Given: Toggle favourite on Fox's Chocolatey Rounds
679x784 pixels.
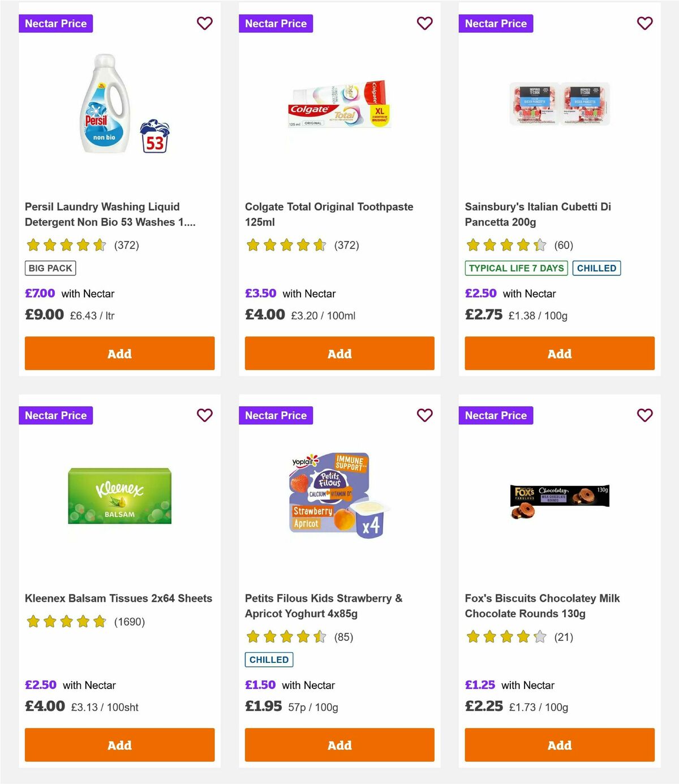Looking at the screenshot, I should [644, 415].
